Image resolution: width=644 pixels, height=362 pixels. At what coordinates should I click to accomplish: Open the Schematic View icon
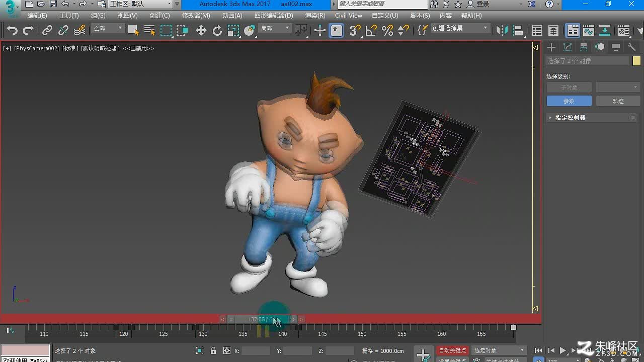pos(605,31)
